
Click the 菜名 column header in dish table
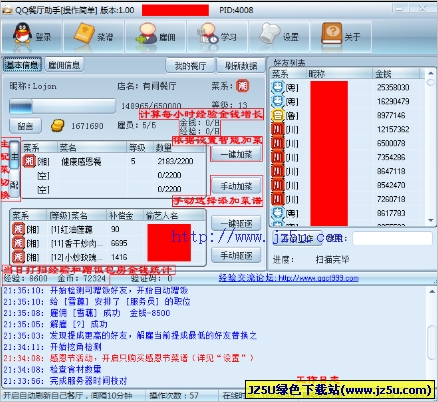92,147
